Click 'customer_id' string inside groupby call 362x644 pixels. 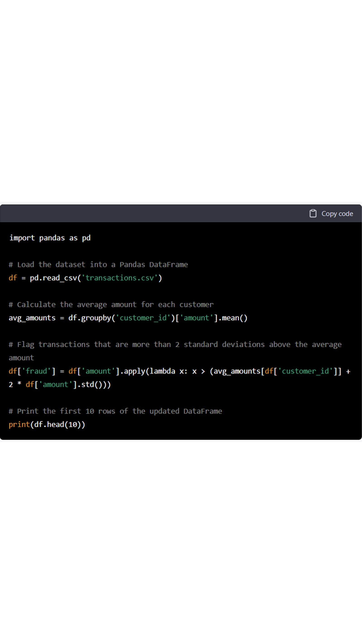[x=143, y=318]
